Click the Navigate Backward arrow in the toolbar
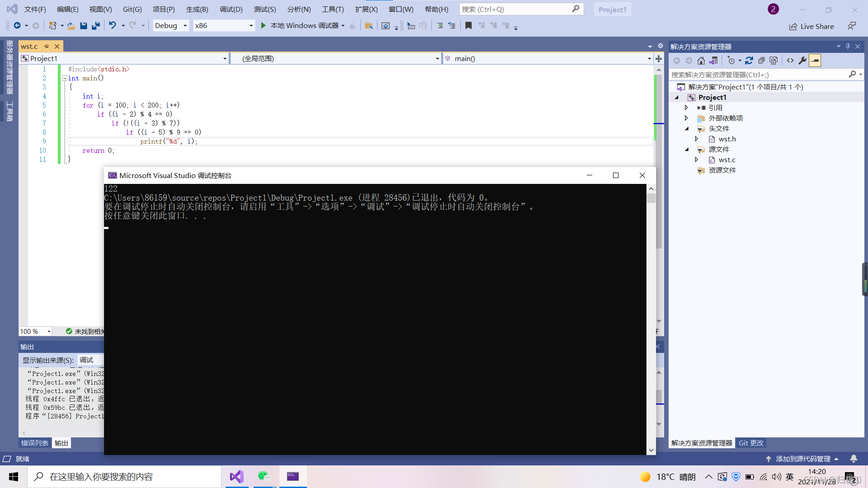This screenshot has height=488, width=868. coord(17,26)
